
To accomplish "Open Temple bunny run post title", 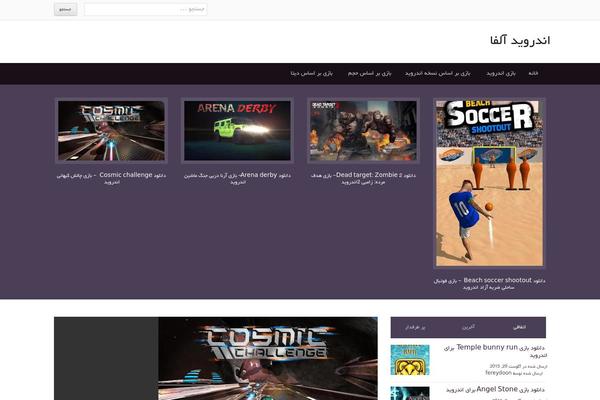I will (495, 351).
